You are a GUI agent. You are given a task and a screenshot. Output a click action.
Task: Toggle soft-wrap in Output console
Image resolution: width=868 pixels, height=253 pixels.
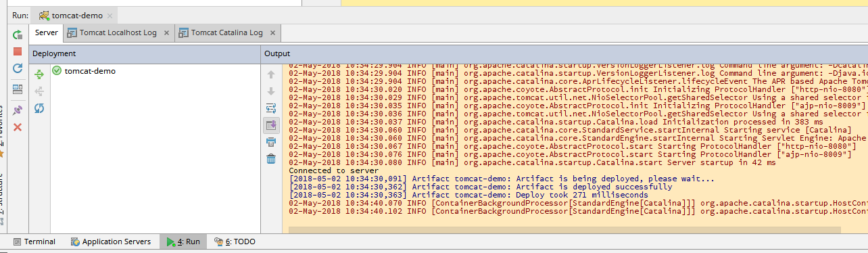[x=271, y=108]
